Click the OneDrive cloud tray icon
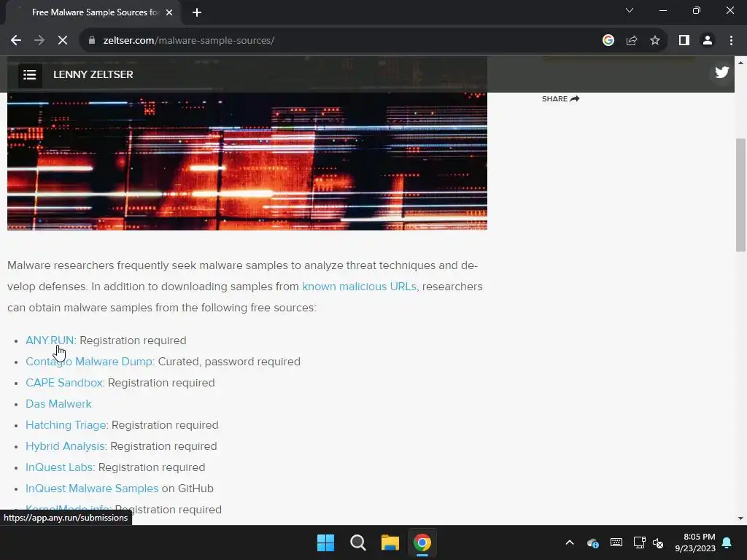This screenshot has height=560, width=747. 592,542
